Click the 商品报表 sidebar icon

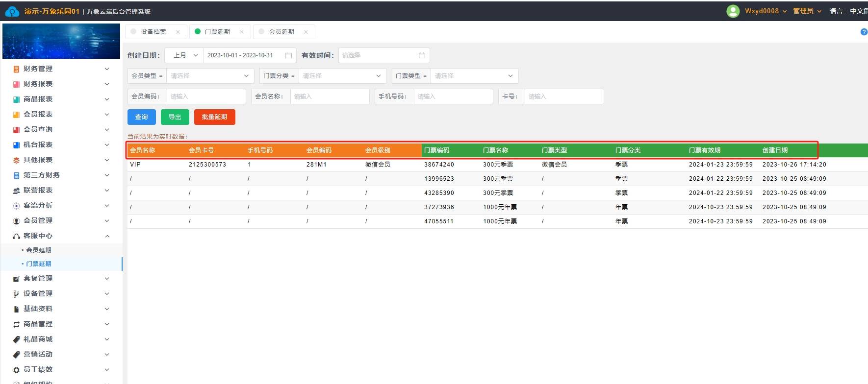coord(16,99)
